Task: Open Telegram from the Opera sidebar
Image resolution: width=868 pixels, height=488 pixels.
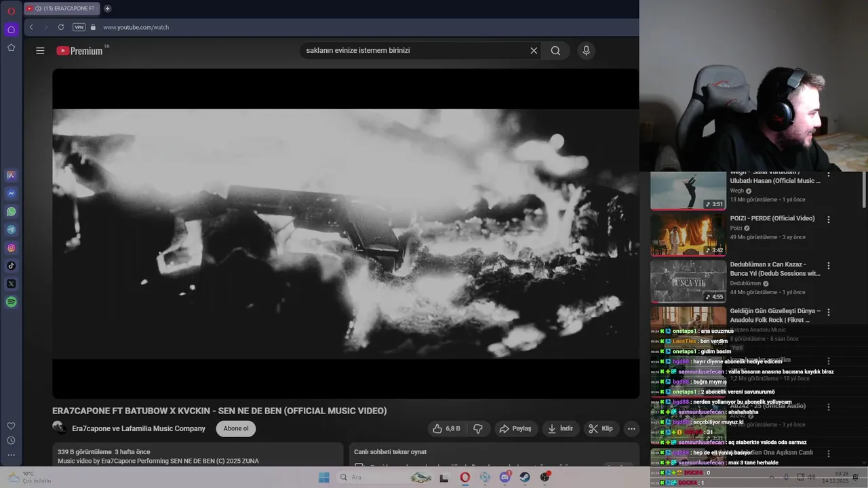Action: [x=11, y=230]
